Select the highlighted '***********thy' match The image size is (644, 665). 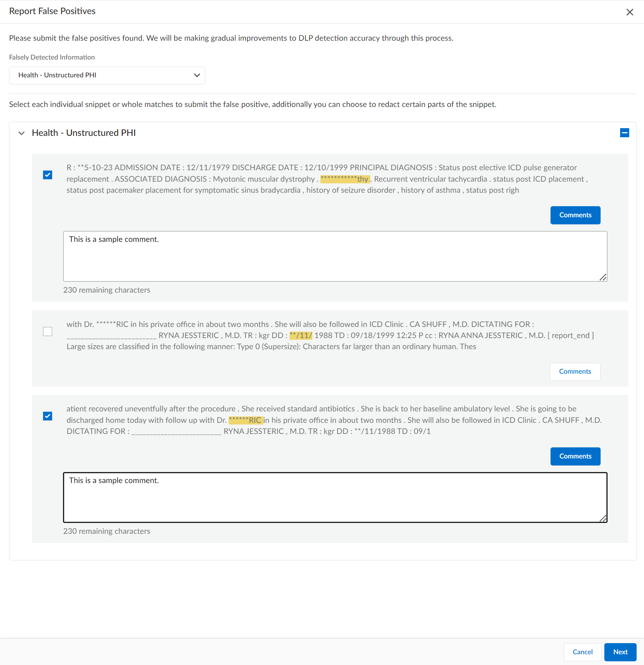[345, 179]
